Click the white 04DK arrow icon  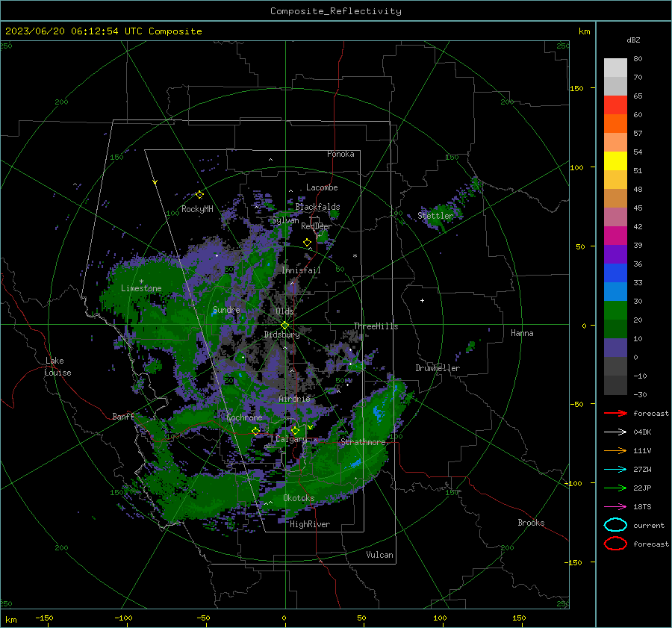615,432
